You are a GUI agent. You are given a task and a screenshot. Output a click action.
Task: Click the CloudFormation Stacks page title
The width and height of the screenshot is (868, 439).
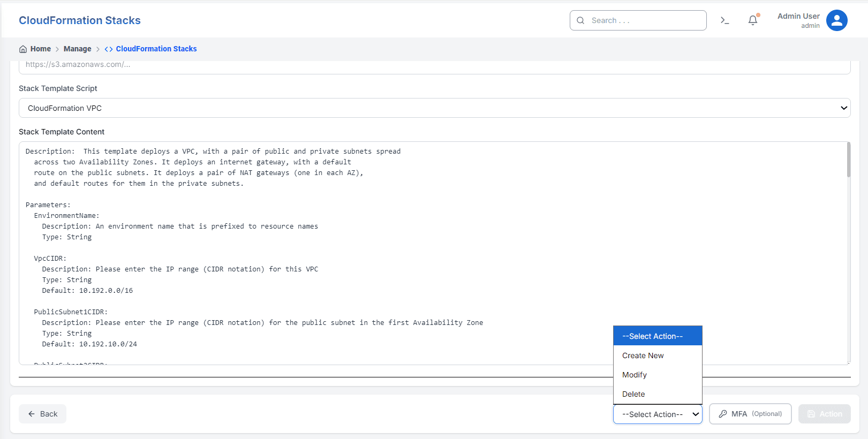point(80,20)
